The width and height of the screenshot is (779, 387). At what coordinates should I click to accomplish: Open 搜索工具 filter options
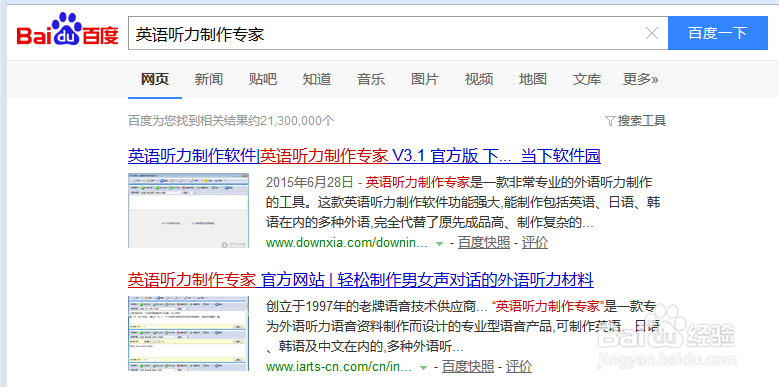[636, 121]
